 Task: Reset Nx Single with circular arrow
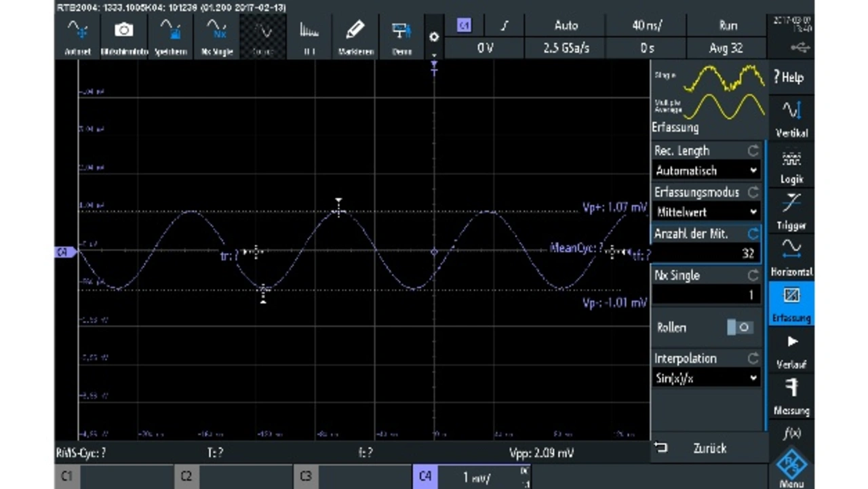[x=752, y=275]
